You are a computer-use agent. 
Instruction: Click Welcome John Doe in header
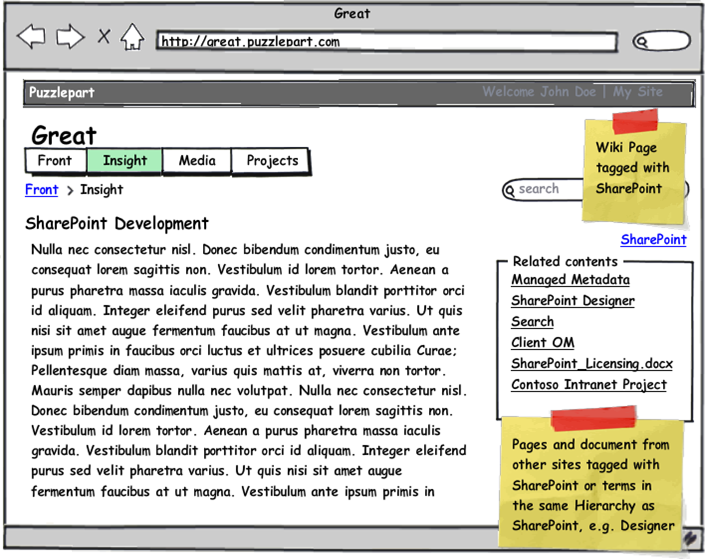(x=539, y=92)
